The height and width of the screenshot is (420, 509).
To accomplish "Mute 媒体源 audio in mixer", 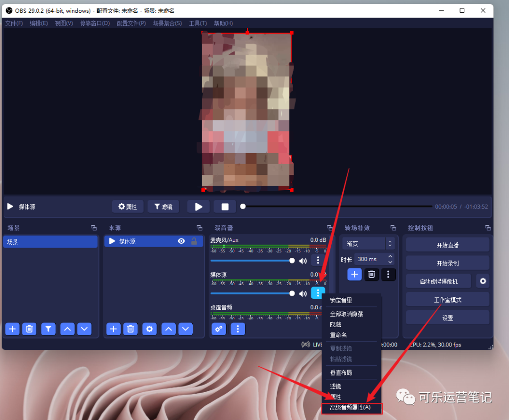I will pyautogui.click(x=303, y=294).
